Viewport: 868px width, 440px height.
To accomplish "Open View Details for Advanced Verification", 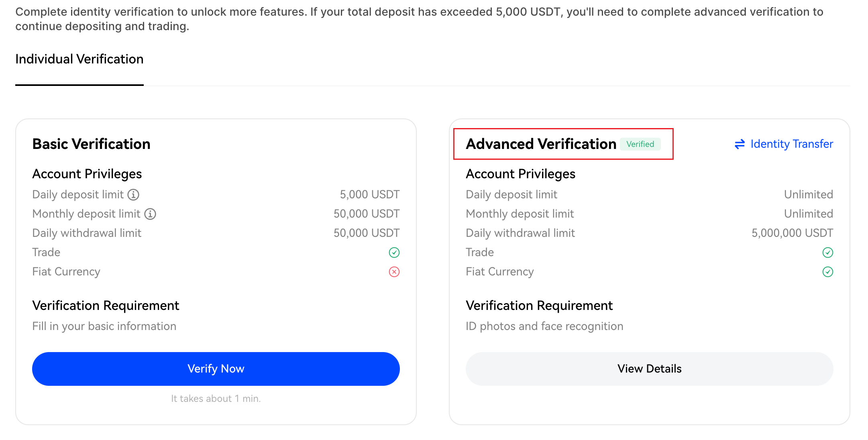I will (649, 369).
